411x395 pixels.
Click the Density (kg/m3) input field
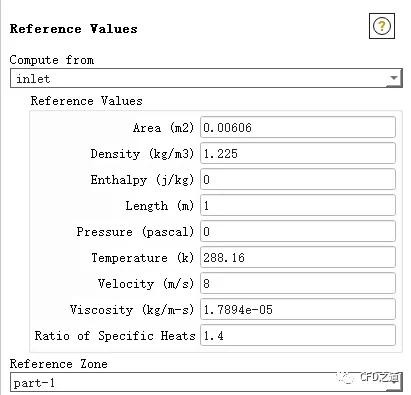[298, 153]
